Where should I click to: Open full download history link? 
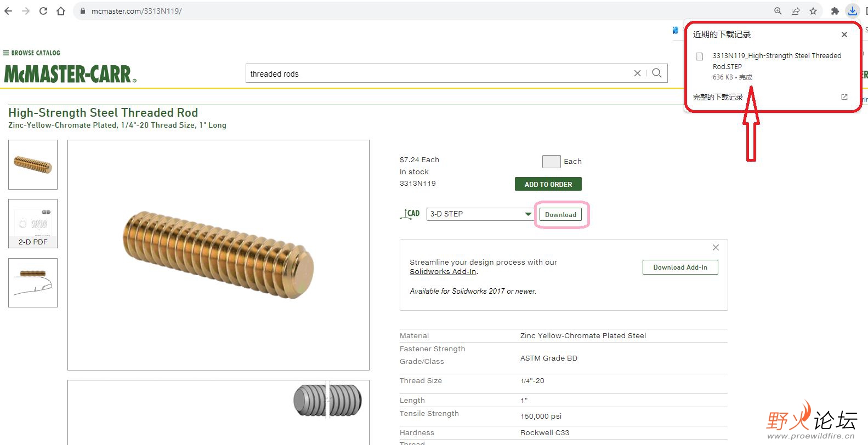pyautogui.click(x=718, y=97)
